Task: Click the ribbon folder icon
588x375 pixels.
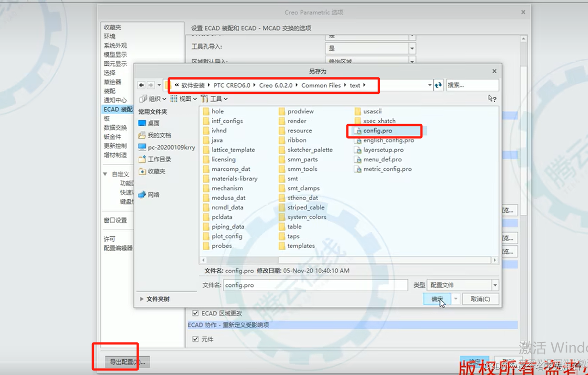Action: coord(282,140)
